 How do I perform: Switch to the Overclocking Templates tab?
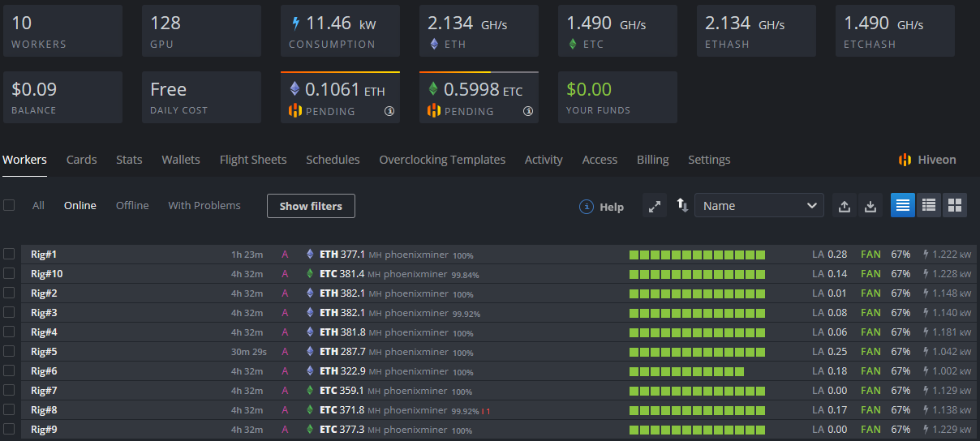pyautogui.click(x=442, y=160)
